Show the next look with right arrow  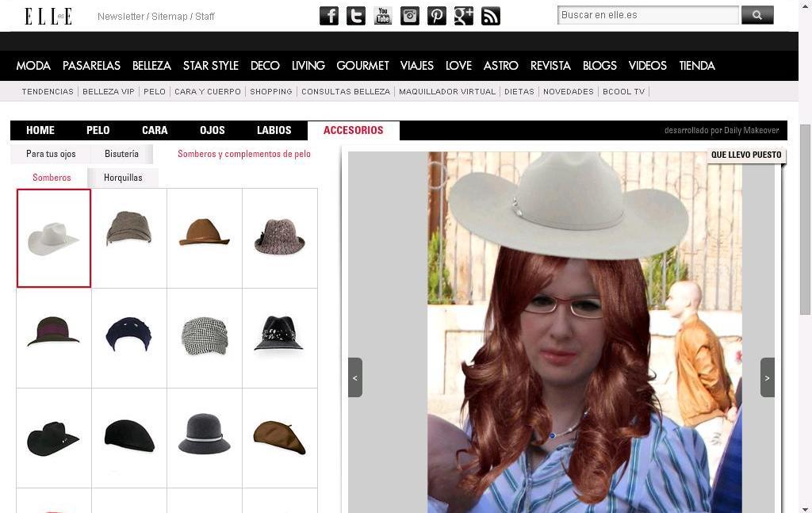point(767,377)
